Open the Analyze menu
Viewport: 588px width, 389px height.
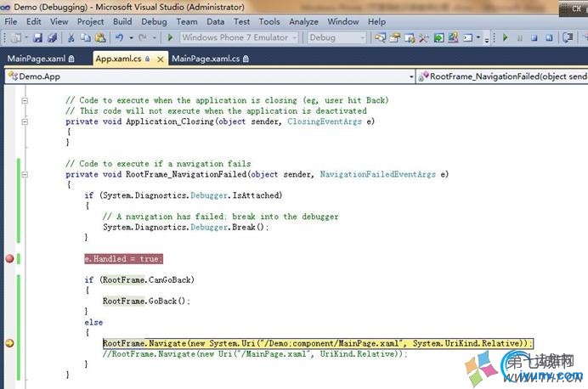[303, 22]
